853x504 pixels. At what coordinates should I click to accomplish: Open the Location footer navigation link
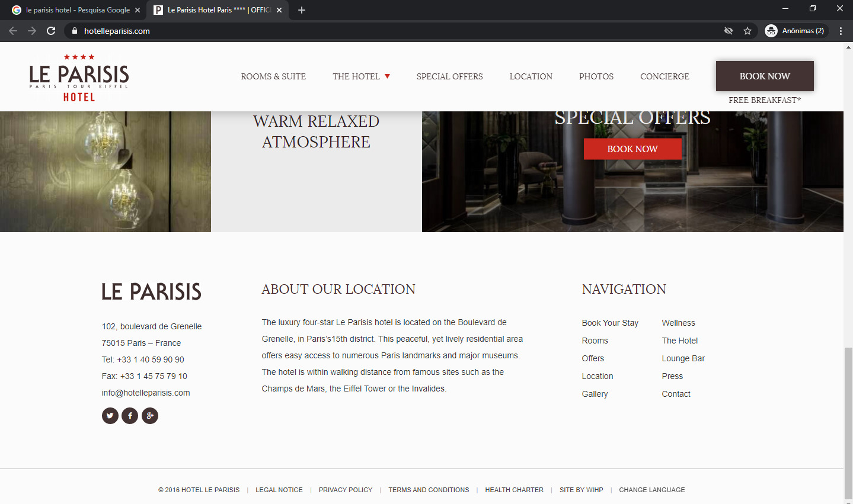point(598,376)
